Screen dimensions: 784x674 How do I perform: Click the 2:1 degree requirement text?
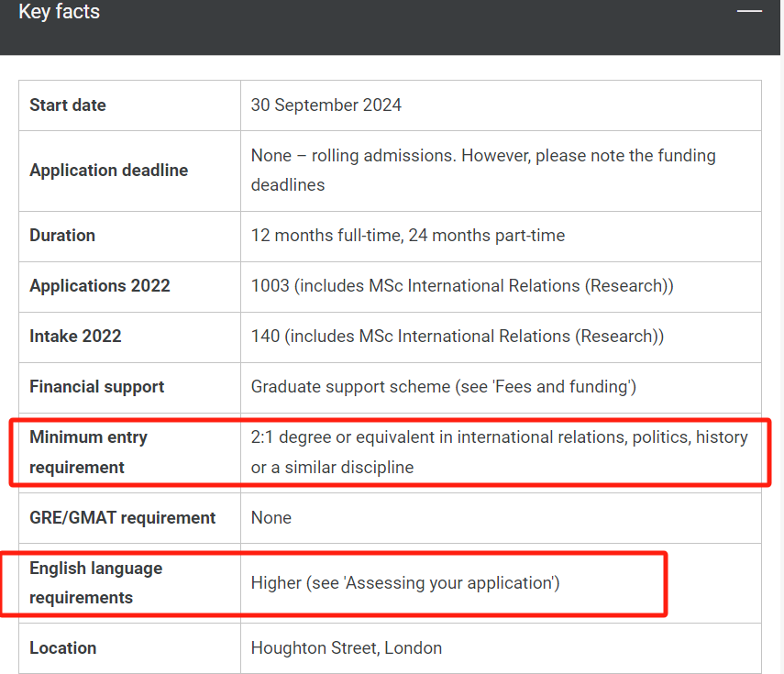tap(499, 452)
